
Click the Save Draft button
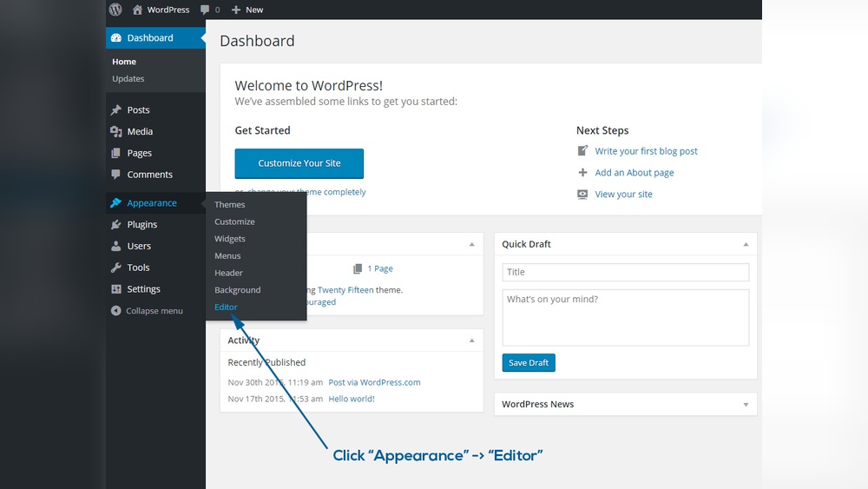click(529, 363)
